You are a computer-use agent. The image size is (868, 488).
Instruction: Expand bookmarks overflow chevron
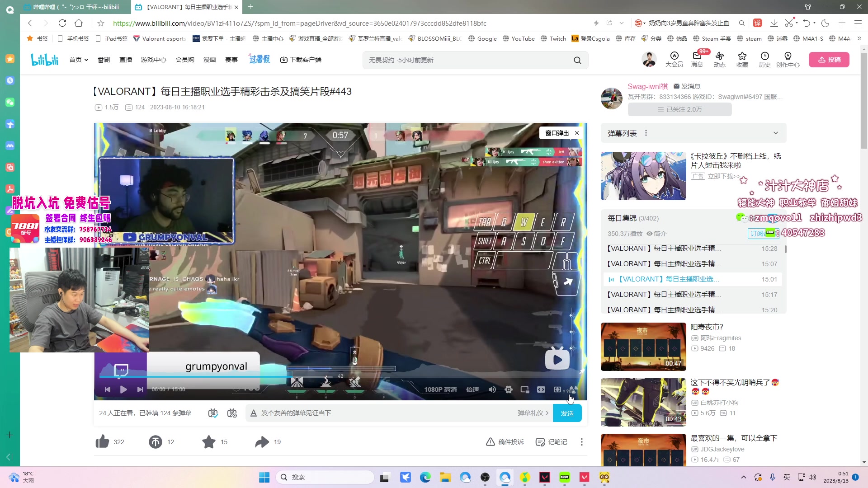(859, 38)
